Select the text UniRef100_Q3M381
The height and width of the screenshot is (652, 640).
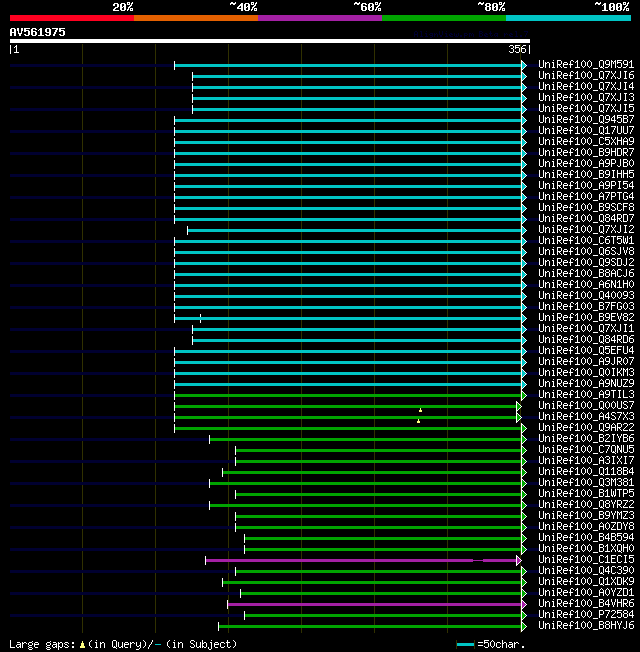586,483
